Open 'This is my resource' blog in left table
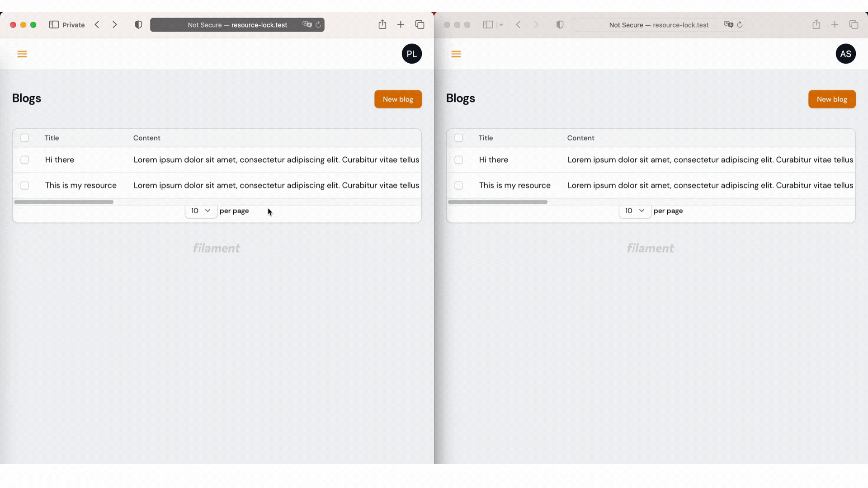 (81, 186)
